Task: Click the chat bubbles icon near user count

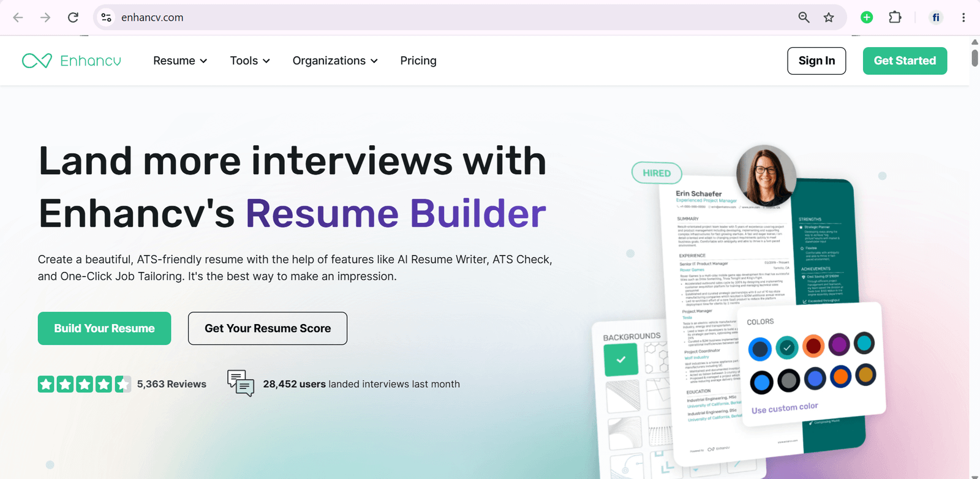Action: tap(241, 383)
